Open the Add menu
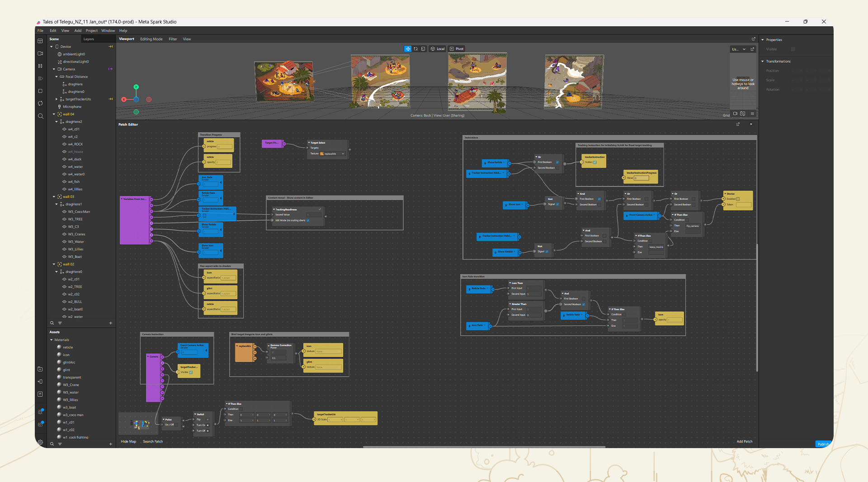 [78, 31]
